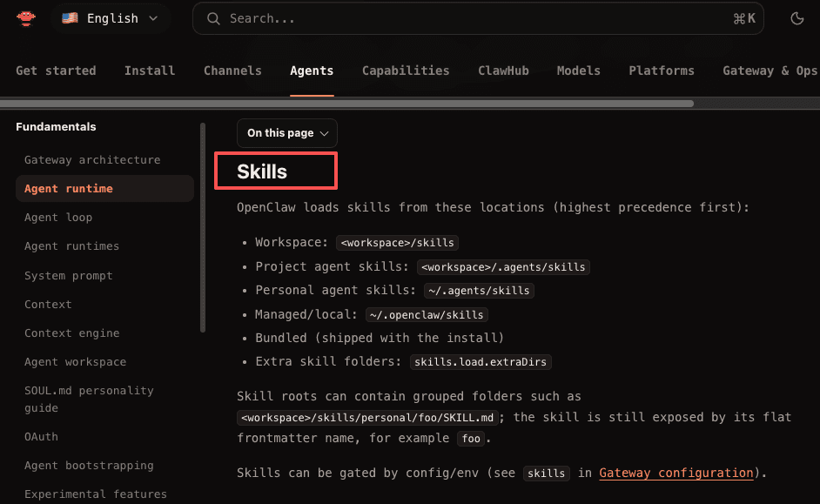820x504 pixels.
Task: Click the Skills heading
Action: [x=262, y=171]
